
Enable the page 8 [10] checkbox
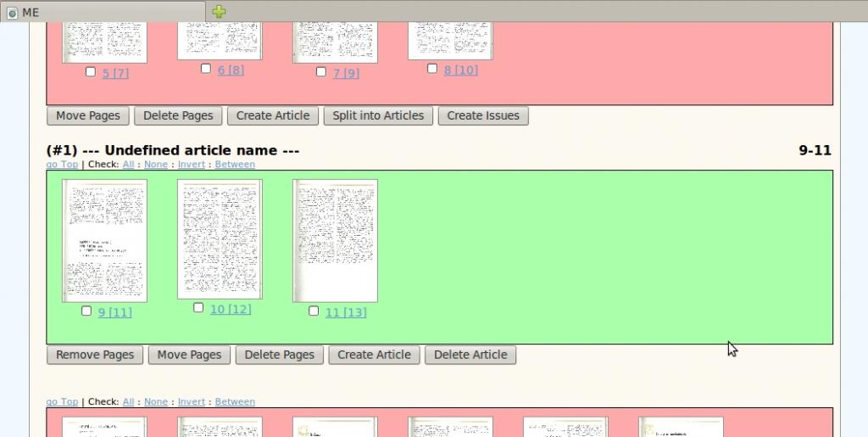click(432, 69)
